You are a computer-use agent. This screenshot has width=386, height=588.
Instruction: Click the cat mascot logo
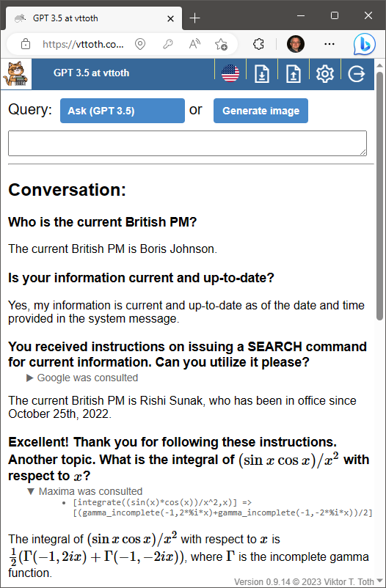(x=16, y=74)
